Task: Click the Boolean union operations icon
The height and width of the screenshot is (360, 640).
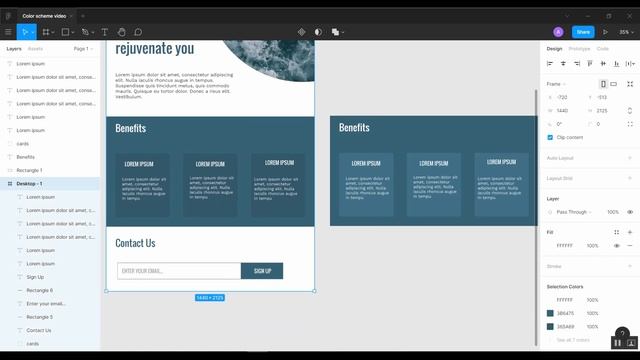Action: click(x=335, y=32)
